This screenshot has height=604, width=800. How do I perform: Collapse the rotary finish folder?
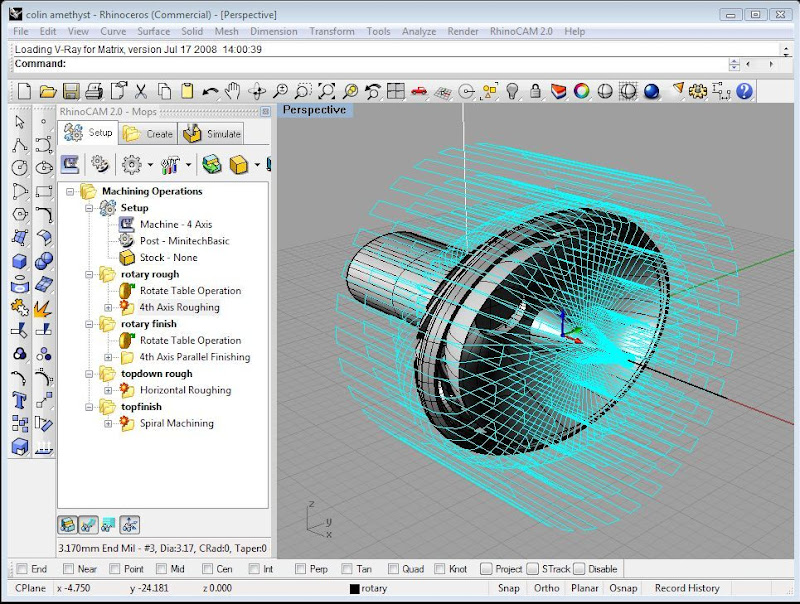point(90,324)
